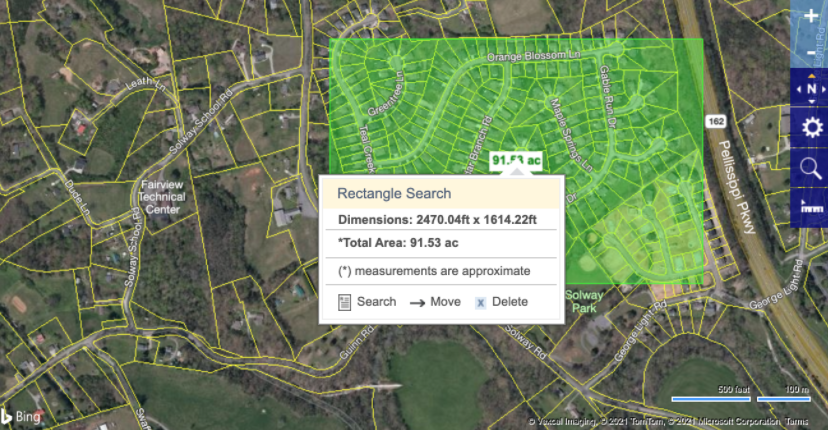This screenshot has width=828, height=430.
Task: Click the Rectangle Search popup header
Action: (441, 193)
